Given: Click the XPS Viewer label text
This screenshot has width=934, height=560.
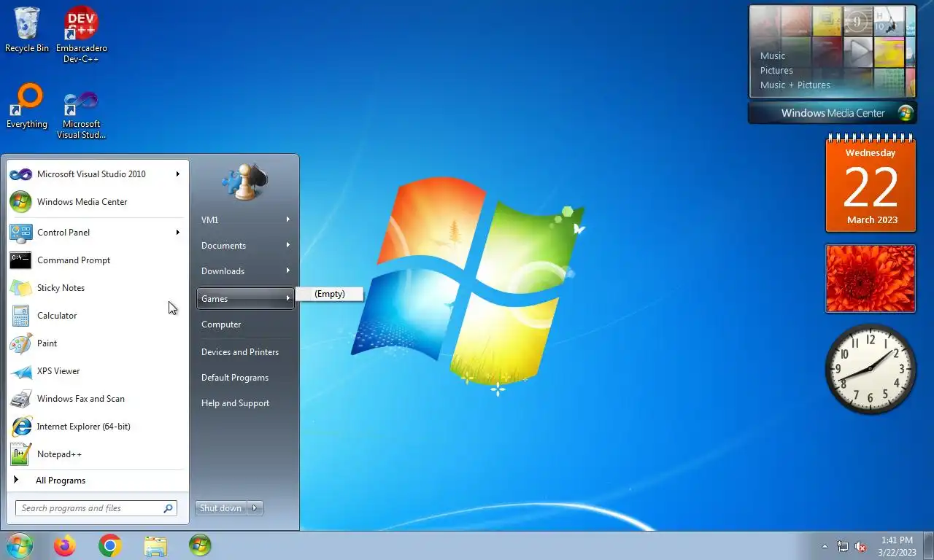Looking at the screenshot, I should [58, 371].
